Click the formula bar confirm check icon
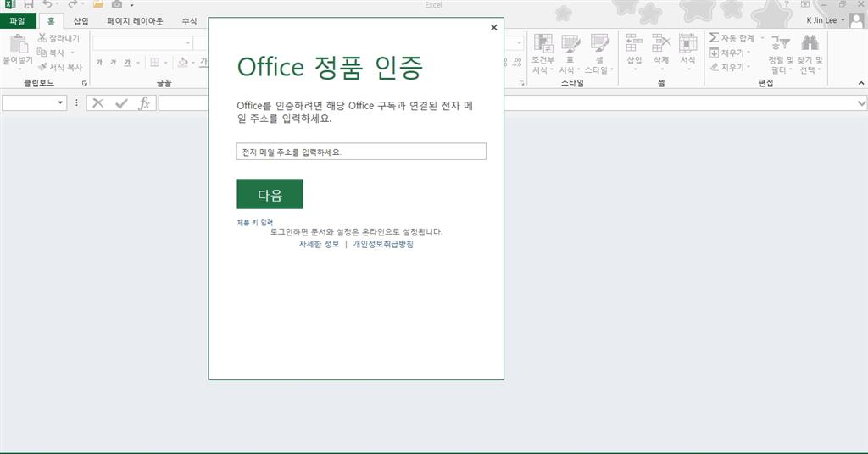868x454 pixels. 121,102
